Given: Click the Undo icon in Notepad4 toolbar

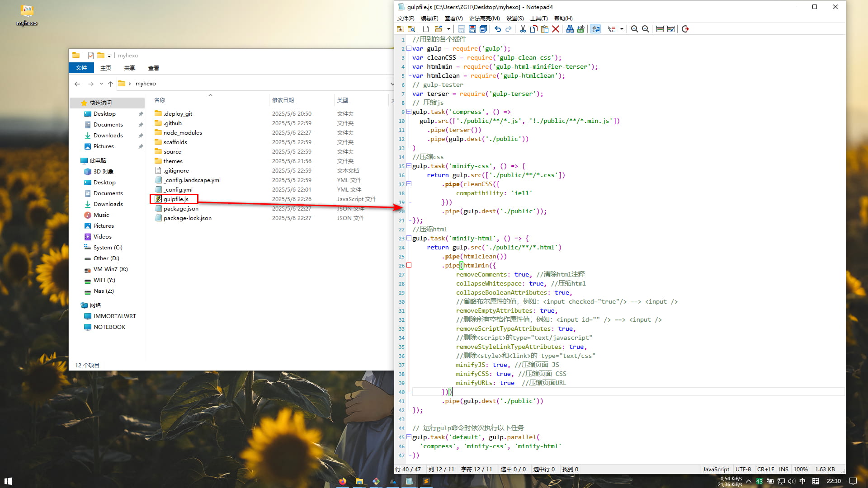Looking at the screenshot, I should 498,29.
